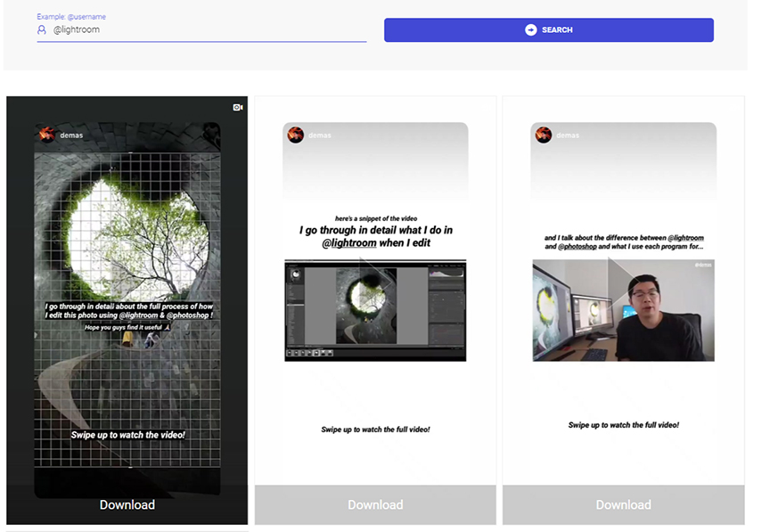Click 'Example: @username' field label
The image size is (770, 532).
coord(71,17)
